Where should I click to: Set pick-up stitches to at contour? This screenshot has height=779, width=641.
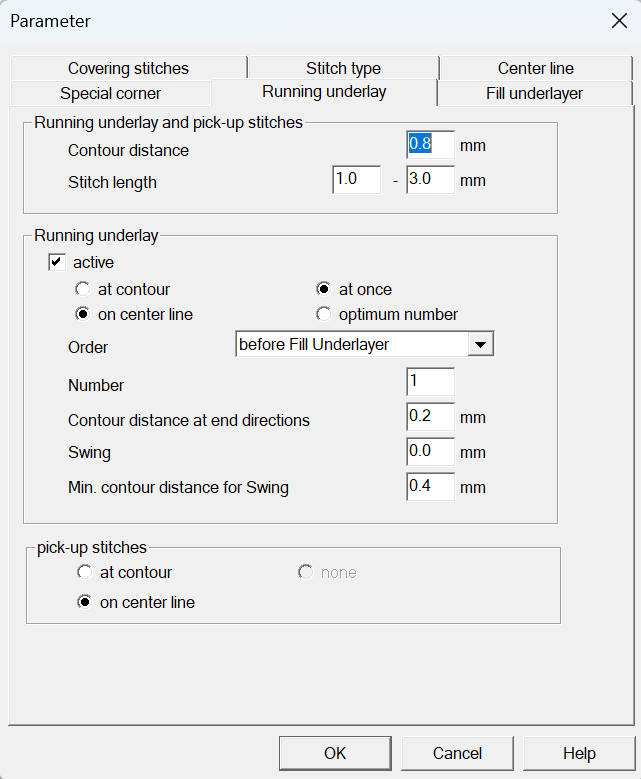84,573
